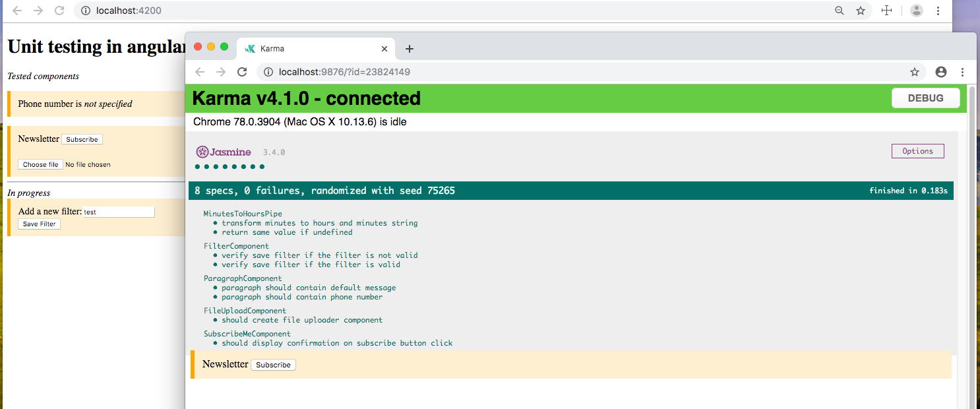Viewport: 980px width, 409px height.
Task: Reload the Karma test page
Action: tap(242, 72)
